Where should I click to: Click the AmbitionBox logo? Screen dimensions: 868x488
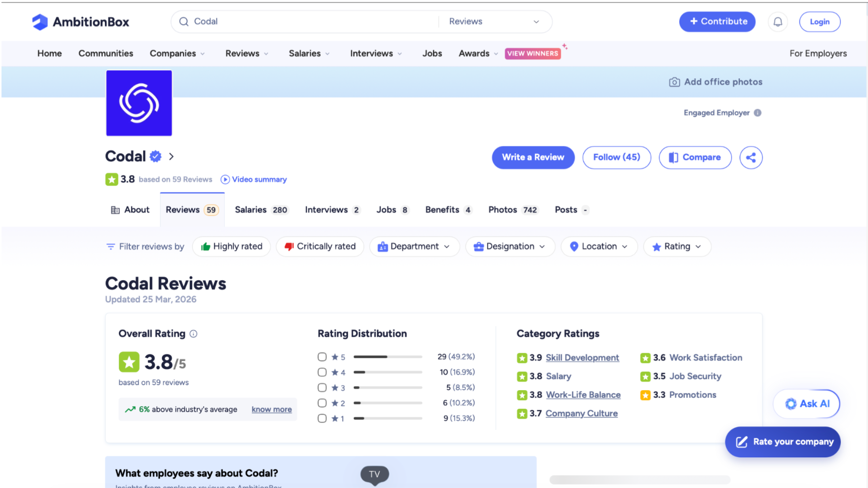81,22
